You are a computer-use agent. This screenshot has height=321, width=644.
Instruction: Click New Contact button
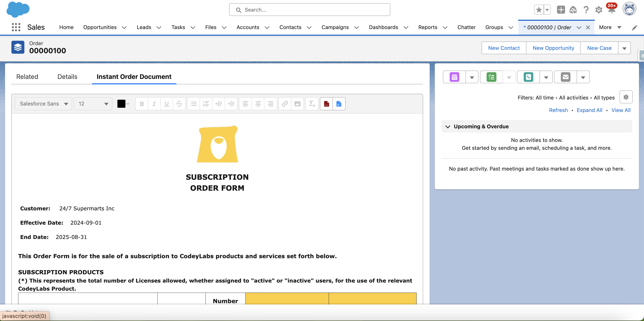click(504, 48)
